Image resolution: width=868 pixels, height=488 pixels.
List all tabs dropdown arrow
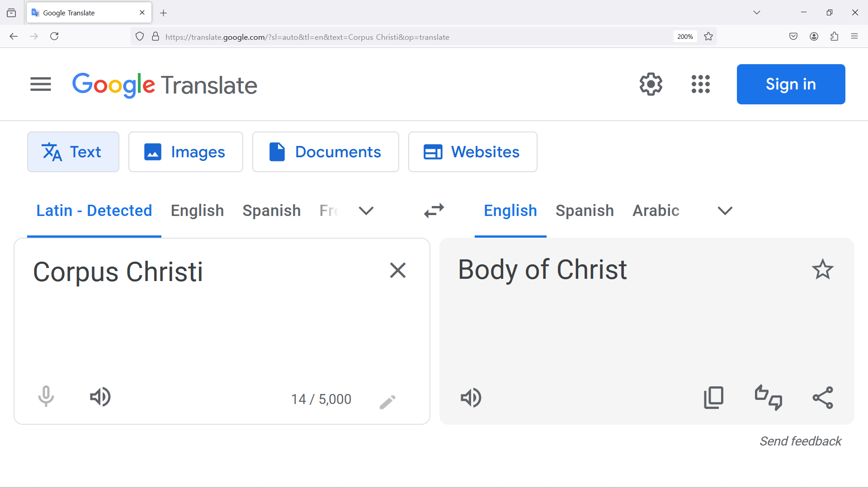(757, 13)
